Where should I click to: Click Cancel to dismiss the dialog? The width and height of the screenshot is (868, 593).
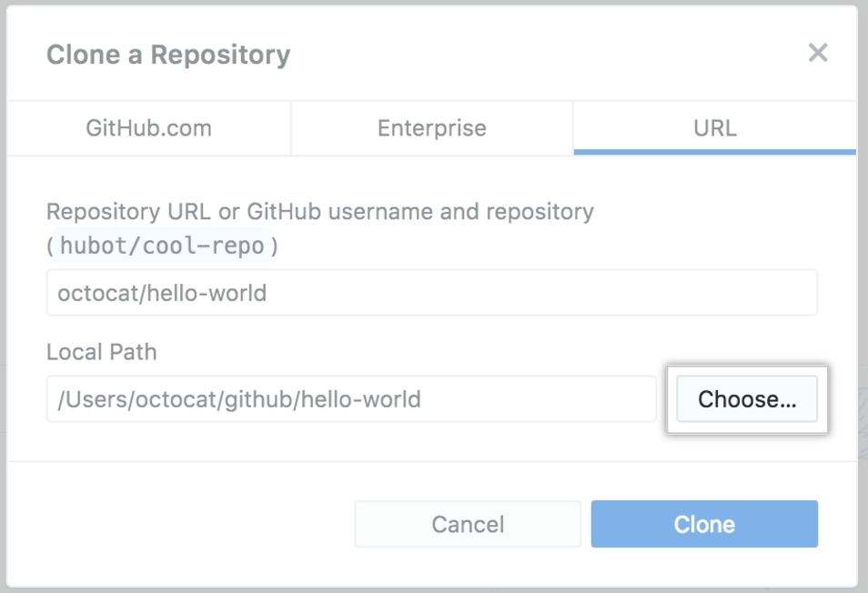(467, 524)
